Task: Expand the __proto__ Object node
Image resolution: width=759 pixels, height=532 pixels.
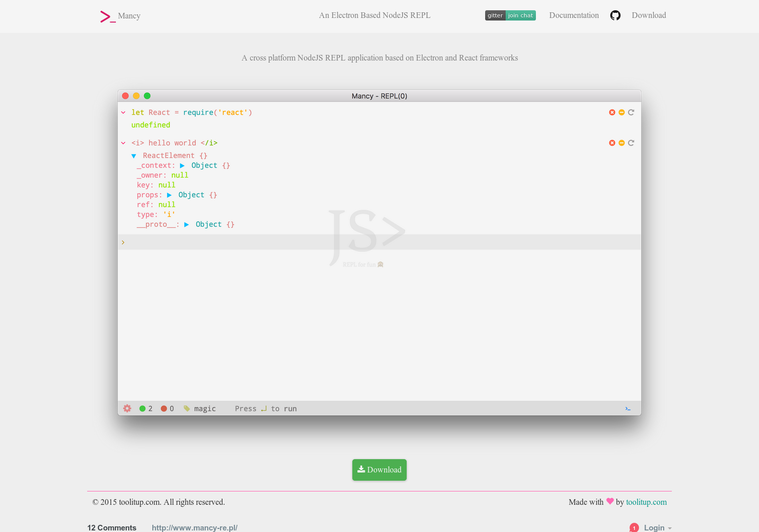Action: point(186,225)
